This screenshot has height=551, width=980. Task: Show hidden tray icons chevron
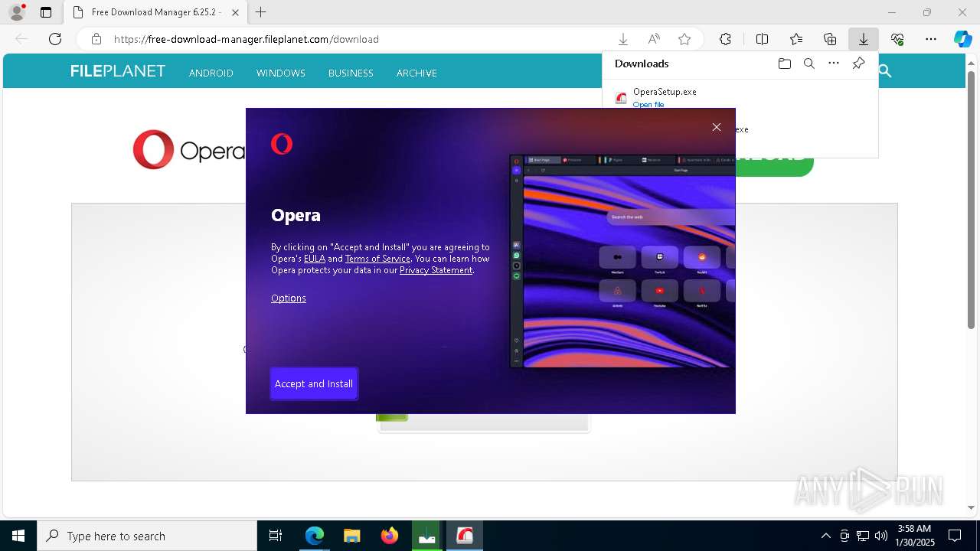(x=825, y=536)
